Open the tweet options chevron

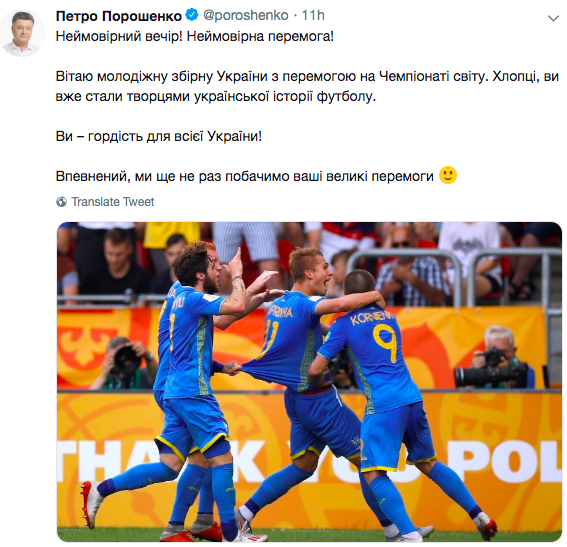pyautogui.click(x=553, y=18)
